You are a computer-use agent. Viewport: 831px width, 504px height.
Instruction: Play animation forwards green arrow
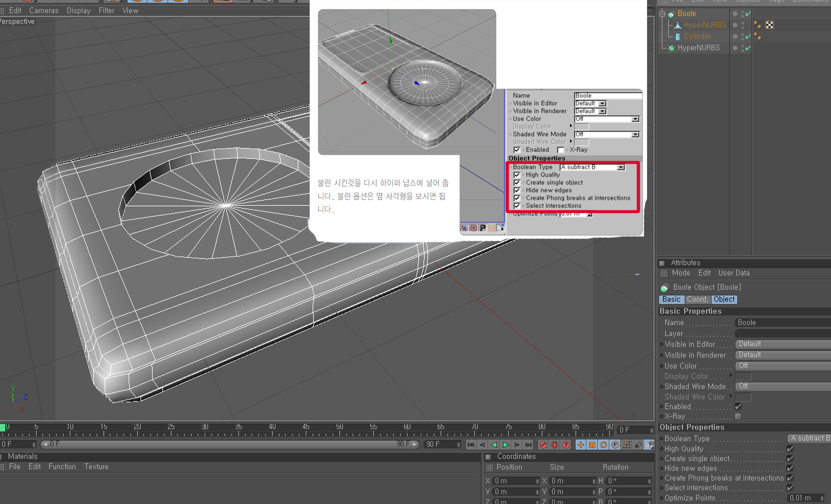[505, 445]
